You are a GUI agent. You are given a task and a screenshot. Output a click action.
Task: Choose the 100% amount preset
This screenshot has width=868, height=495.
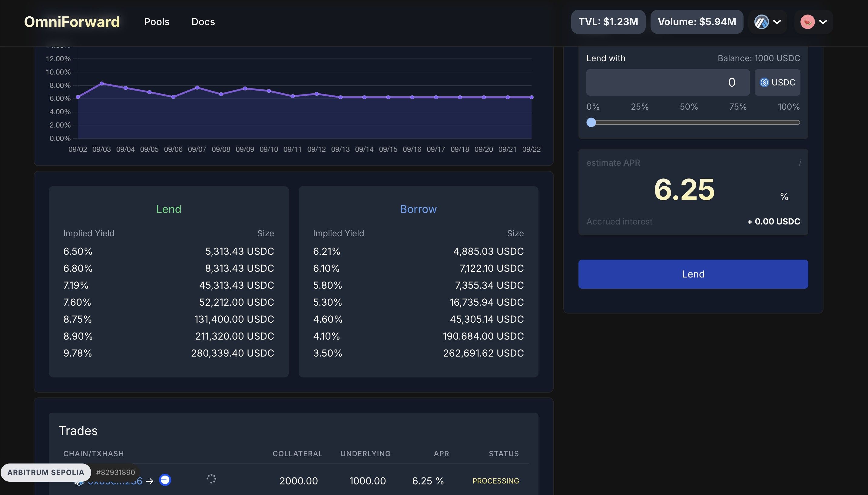[x=789, y=107]
